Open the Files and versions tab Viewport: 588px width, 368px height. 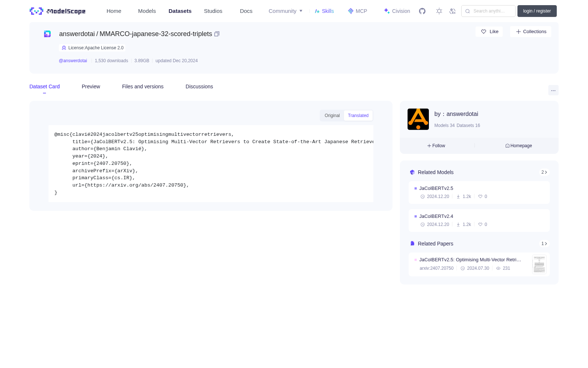point(143,86)
